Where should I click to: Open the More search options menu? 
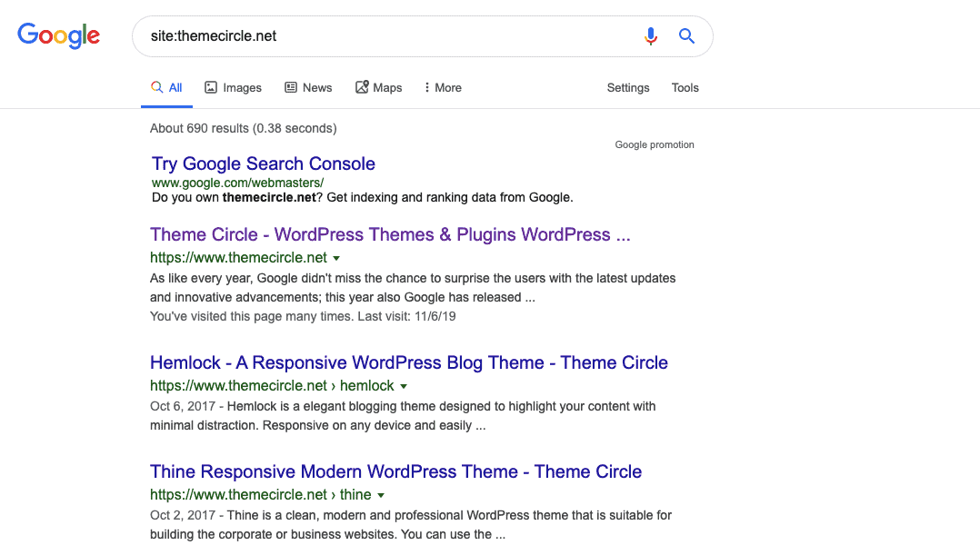tap(443, 87)
